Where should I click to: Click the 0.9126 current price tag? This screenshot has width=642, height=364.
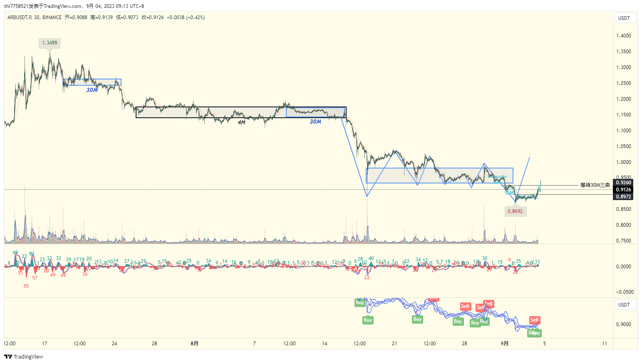tap(623, 190)
